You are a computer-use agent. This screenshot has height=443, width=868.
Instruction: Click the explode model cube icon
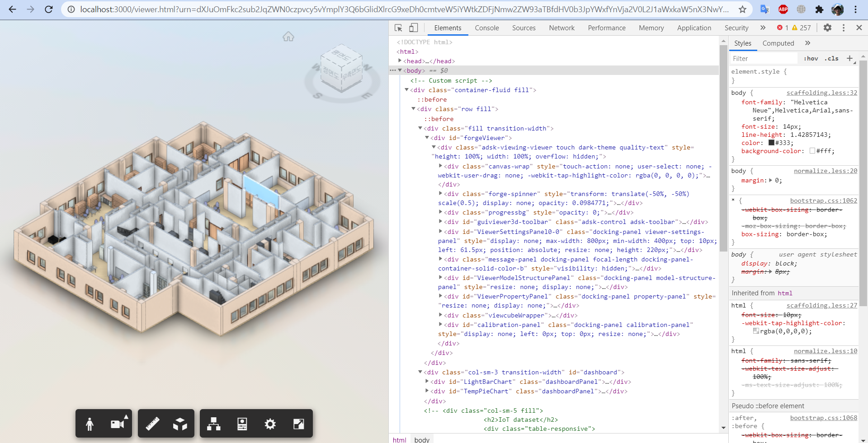[180, 424]
